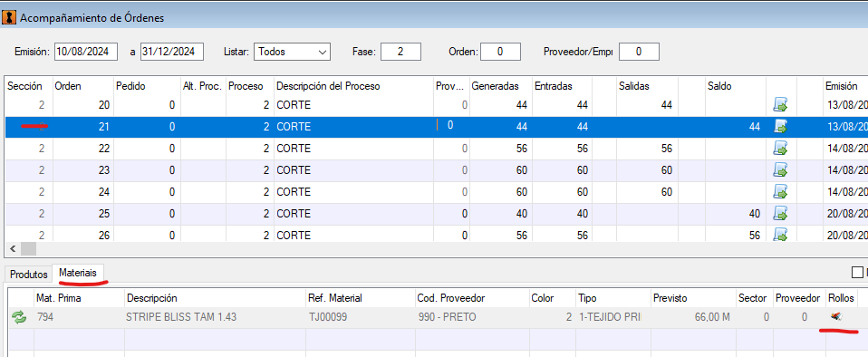Open the document icon in order 20 row
The width and height of the screenshot is (868, 357).
[780, 104]
